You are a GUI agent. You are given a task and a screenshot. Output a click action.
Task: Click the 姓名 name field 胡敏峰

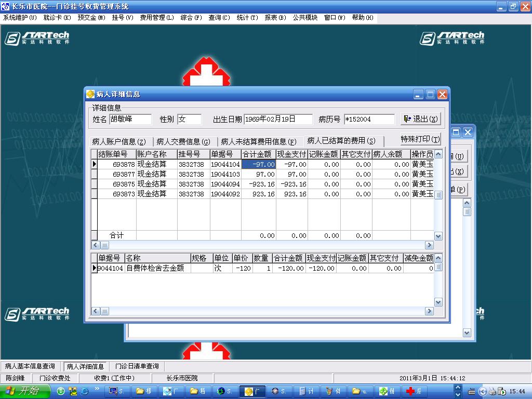(x=130, y=119)
